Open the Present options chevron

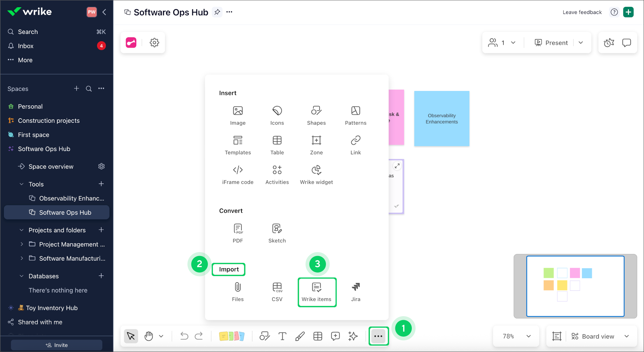581,43
